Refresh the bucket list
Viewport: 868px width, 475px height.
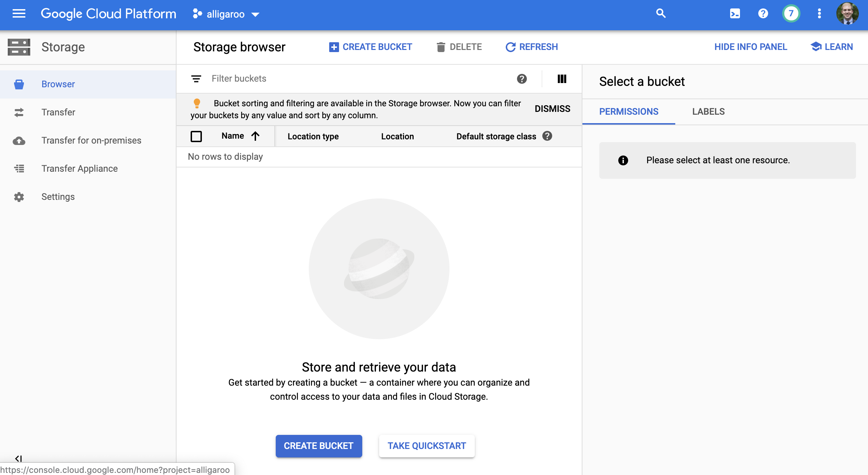531,47
